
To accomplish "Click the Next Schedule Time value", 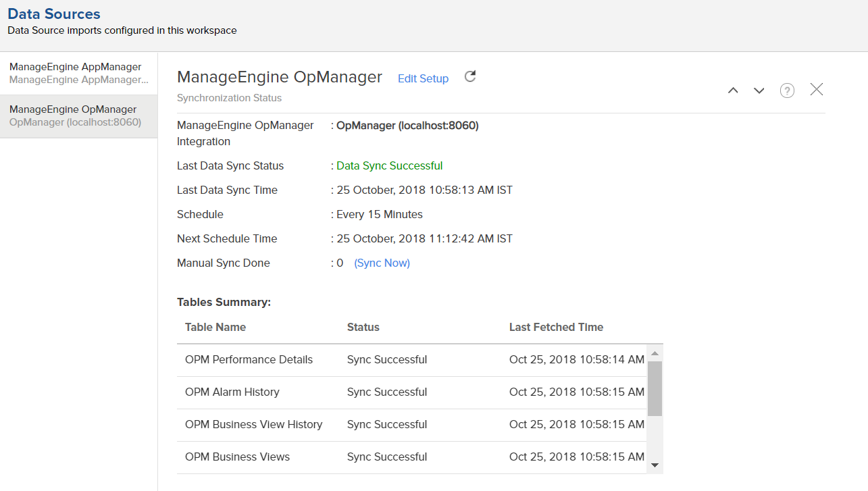I will pyautogui.click(x=424, y=238).
